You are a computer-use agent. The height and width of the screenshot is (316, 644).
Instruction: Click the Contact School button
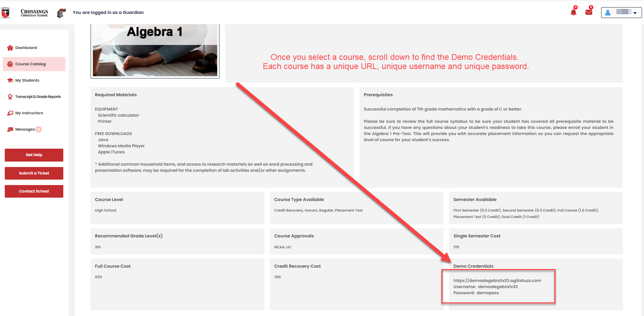[x=34, y=191]
